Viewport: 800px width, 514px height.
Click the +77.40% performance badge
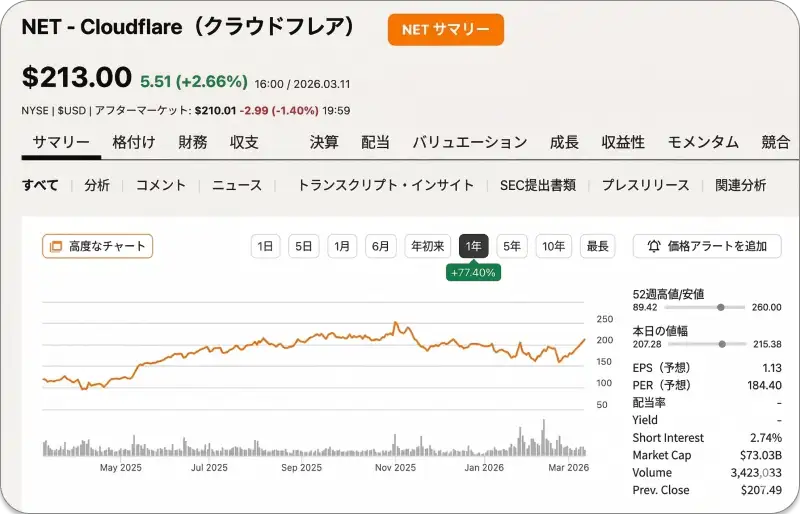pyautogui.click(x=473, y=273)
